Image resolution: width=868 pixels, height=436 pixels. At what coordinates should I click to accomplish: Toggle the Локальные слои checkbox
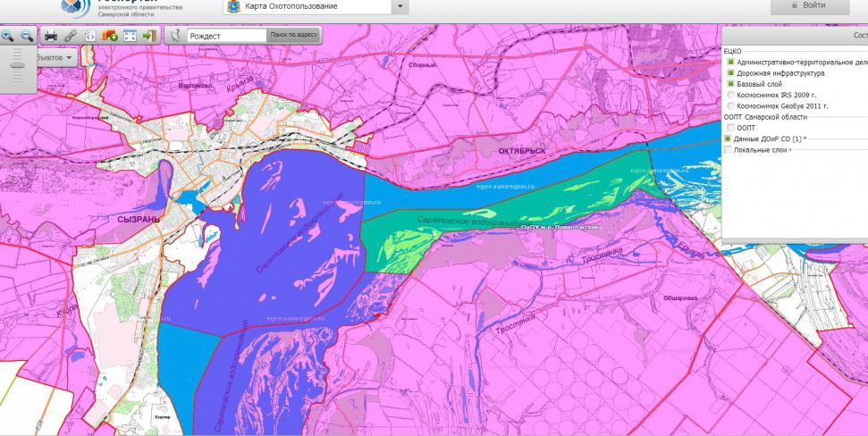pos(728,150)
